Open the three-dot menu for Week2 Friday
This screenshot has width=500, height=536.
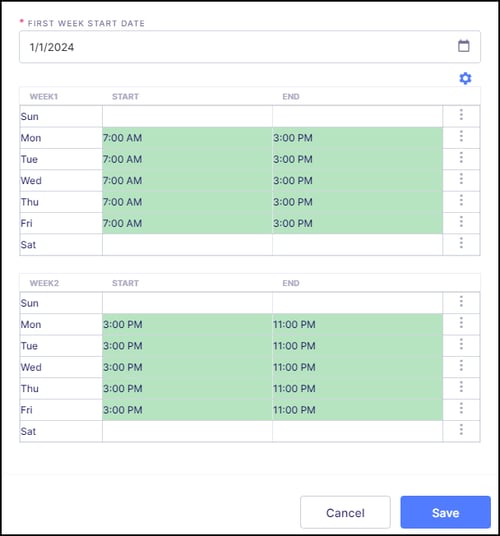[x=461, y=408]
